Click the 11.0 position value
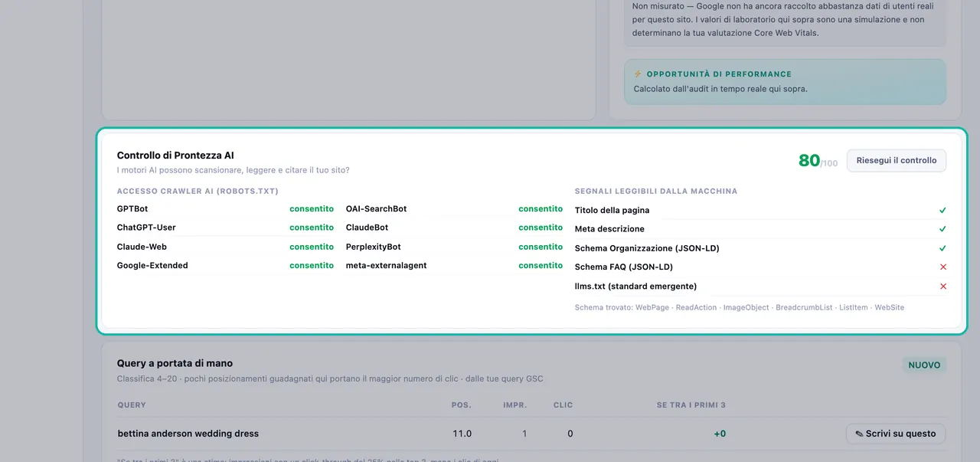The image size is (980, 462). coord(462,434)
